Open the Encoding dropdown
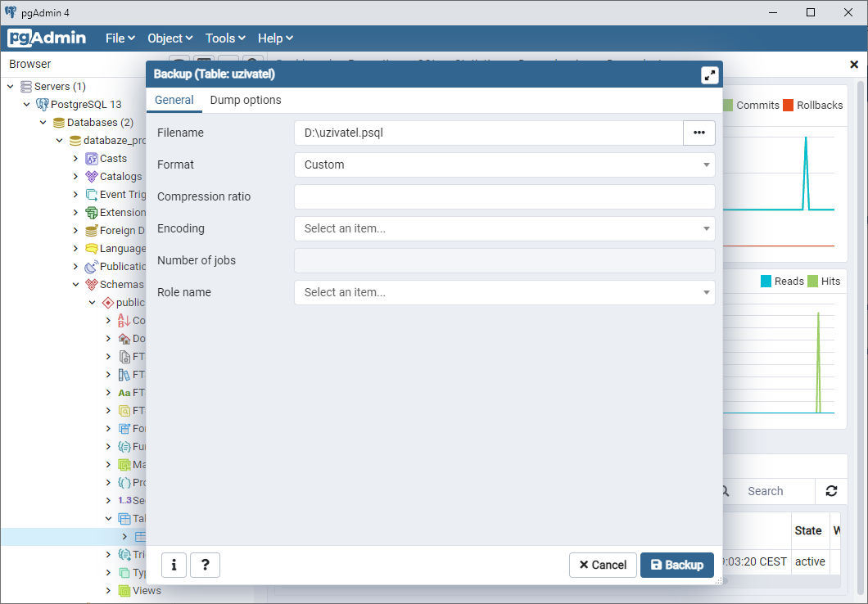 (x=504, y=228)
